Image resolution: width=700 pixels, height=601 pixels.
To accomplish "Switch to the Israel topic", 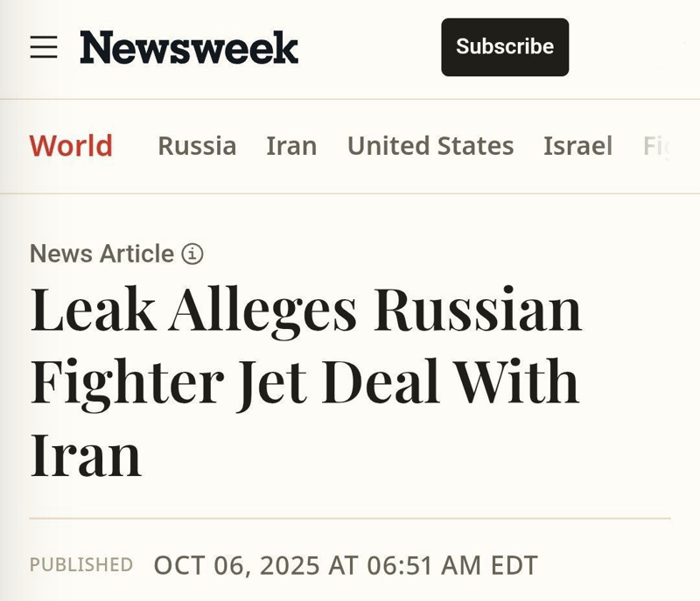I will coord(577,145).
